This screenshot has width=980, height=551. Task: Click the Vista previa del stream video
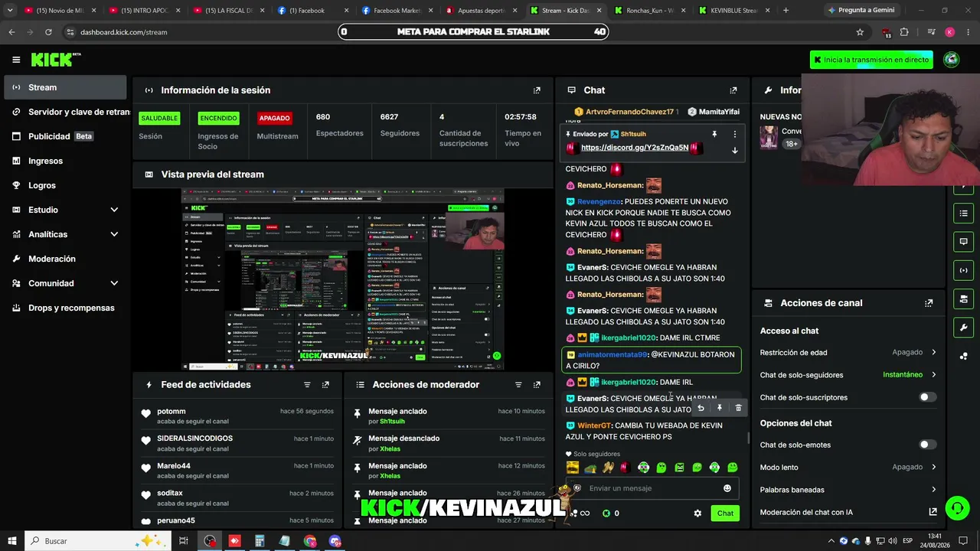click(343, 279)
